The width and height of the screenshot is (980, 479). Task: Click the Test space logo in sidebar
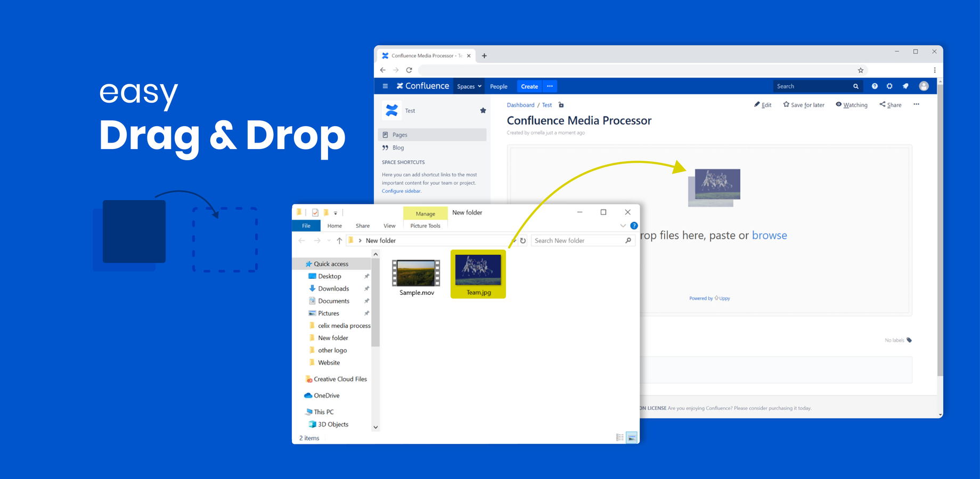pos(392,111)
